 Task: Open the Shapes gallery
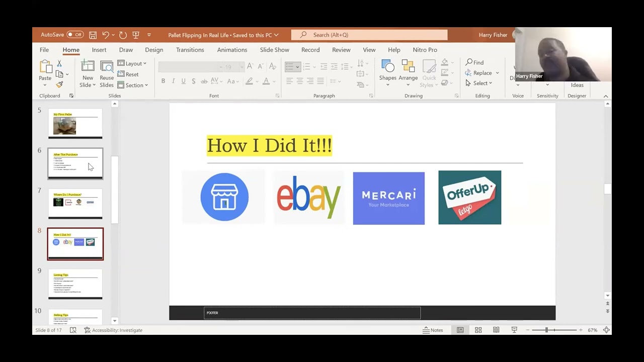point(387,73)
